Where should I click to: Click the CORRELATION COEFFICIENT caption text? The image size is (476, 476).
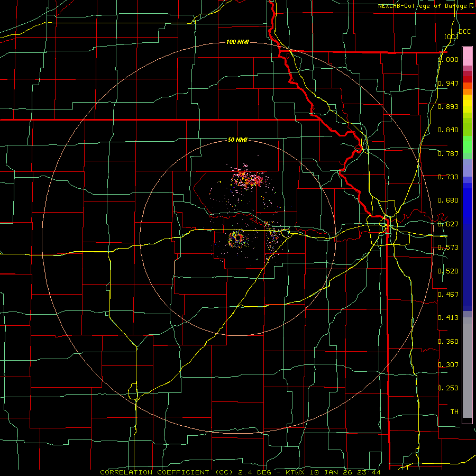pos(154,472)
